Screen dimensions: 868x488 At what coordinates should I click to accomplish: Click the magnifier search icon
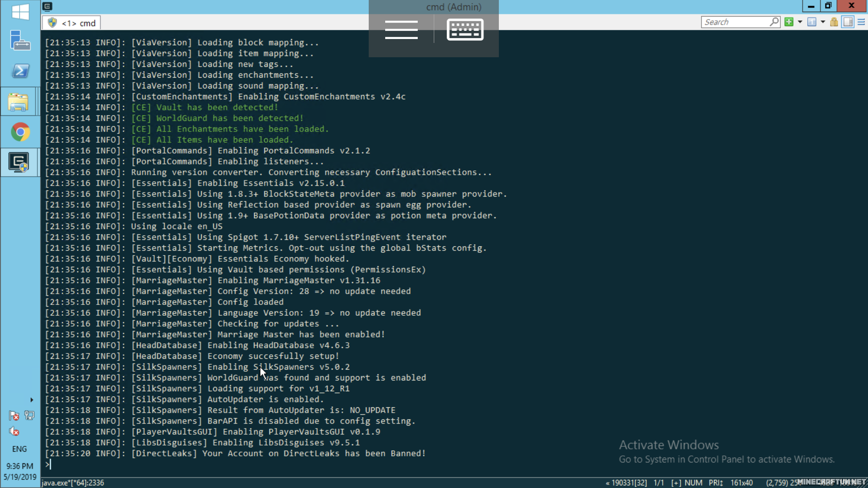(x=774, y=22)
